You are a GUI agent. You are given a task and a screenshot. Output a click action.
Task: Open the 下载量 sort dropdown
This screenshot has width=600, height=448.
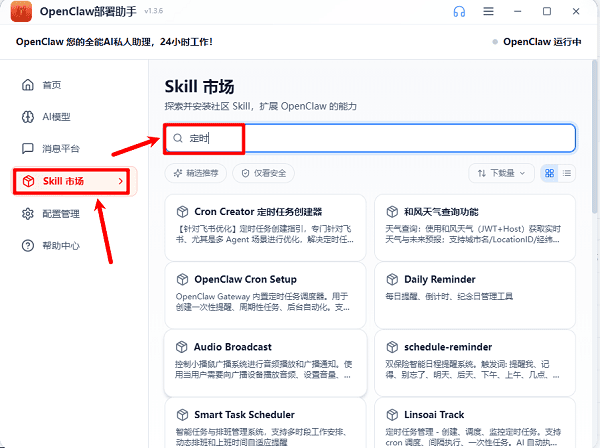coord(501,173)
